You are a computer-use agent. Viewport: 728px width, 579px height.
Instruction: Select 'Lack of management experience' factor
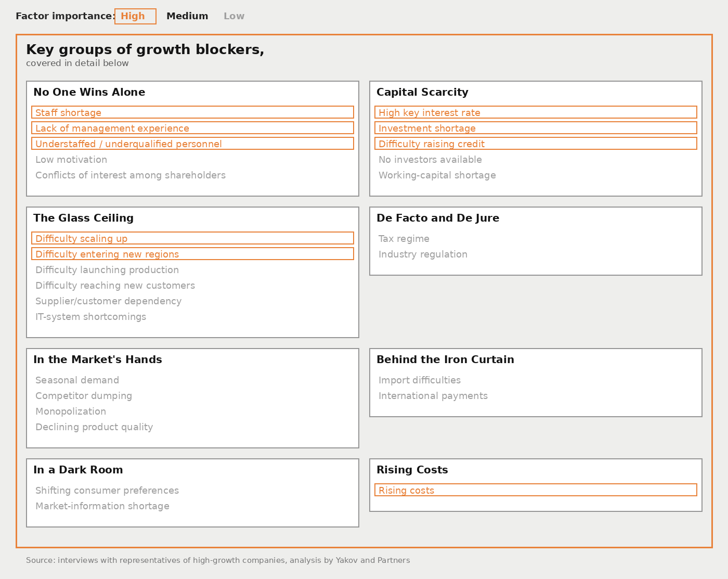click(x=192, y=128)
